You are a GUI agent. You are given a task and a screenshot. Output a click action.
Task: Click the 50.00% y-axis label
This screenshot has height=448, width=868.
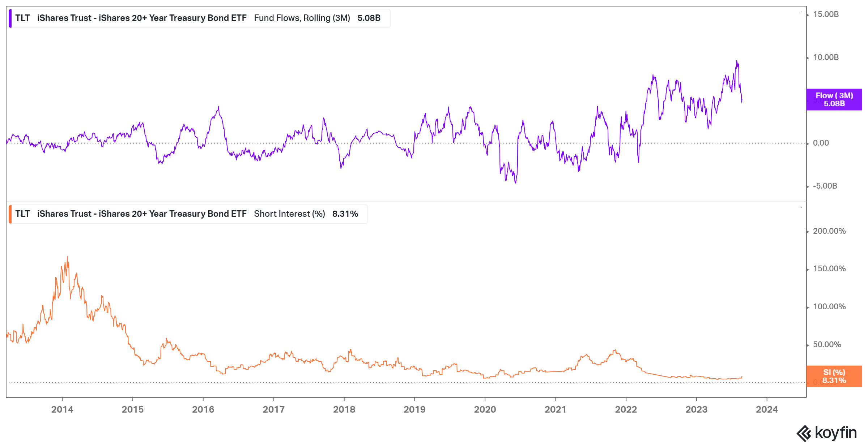pyautogui.click(x=827, y=345)
